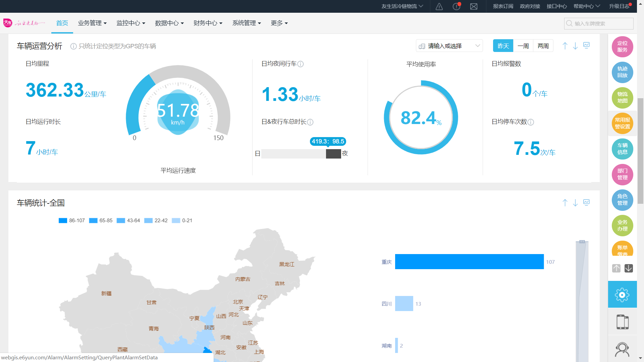This screenshot has height=362, width=644.
Task: Toggle the 86-107 legend color swatch
Action: 63,221
